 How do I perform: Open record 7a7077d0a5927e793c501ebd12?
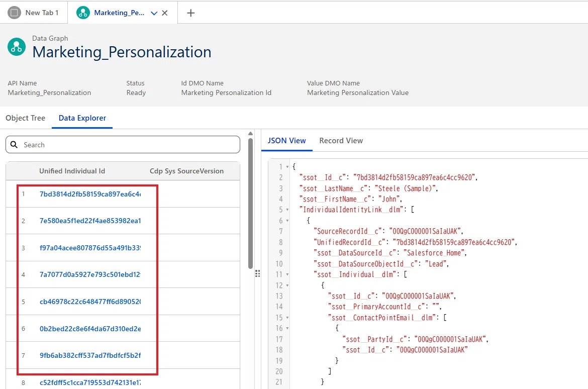click(x=90, y=274)
